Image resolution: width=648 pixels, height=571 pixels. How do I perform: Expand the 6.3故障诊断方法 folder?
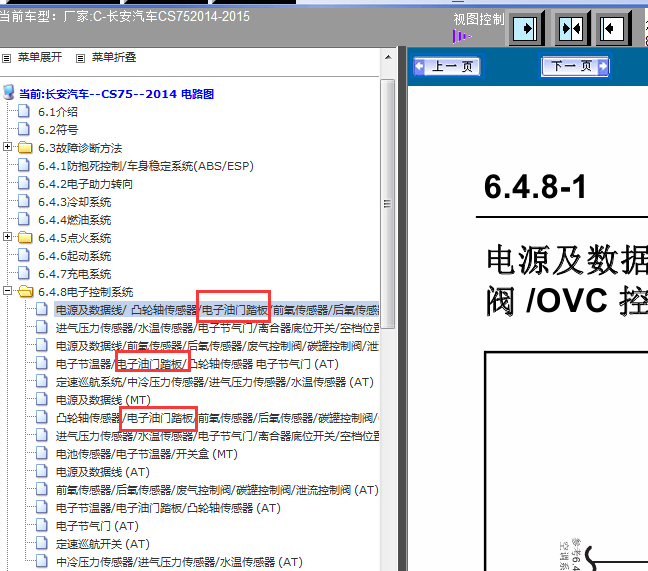point(7,147)
